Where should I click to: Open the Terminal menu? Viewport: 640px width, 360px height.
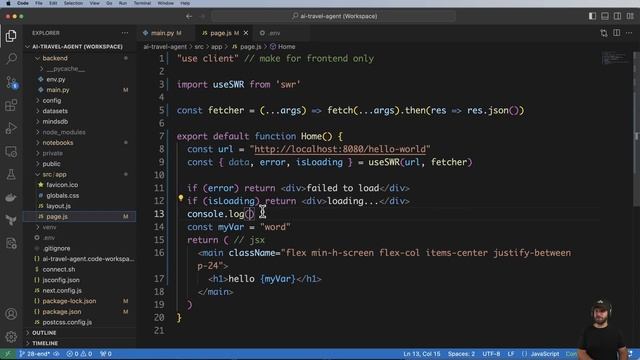click(x=142, y=3)
